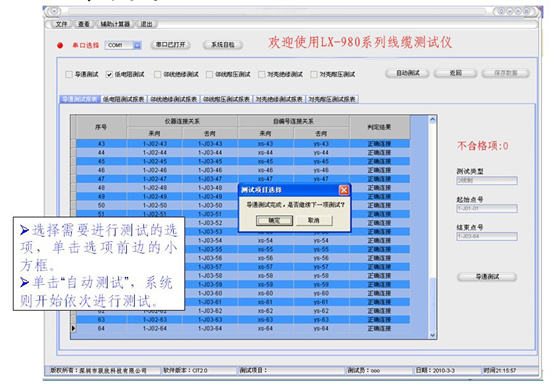Click the 系统自检 button
Screen dimensions: 558x391
click(223, 45)
